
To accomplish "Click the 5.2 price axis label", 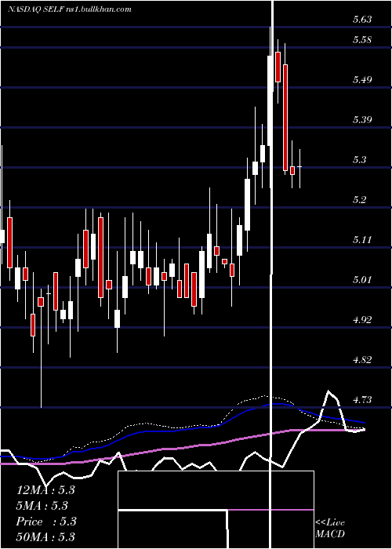I will [359, 200].
